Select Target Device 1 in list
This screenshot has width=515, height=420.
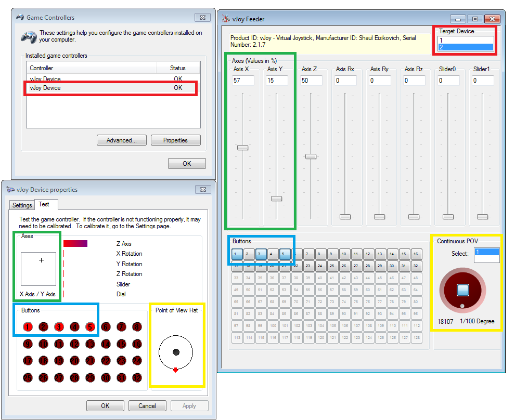pyautogui.click(x=466, y=41)
